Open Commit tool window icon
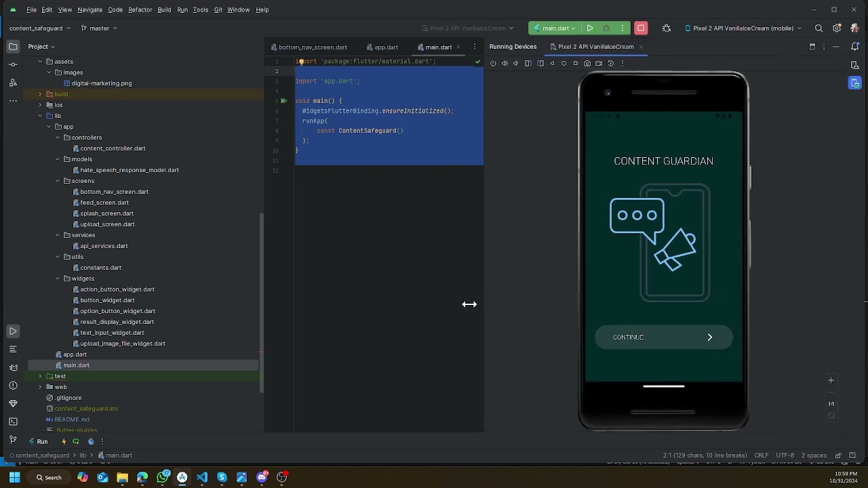 click(13, 64)
